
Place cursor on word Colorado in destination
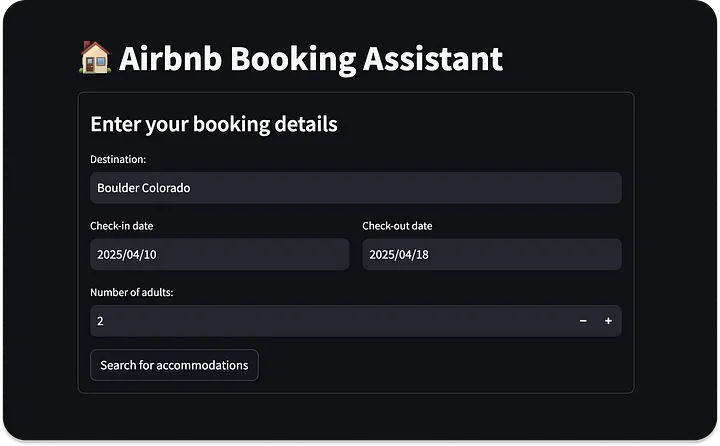point(166,188)
